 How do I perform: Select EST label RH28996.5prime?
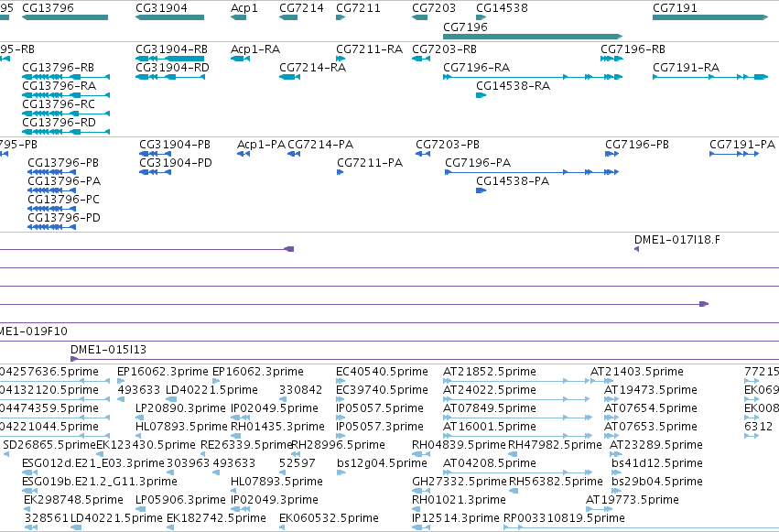click(338, 445)
